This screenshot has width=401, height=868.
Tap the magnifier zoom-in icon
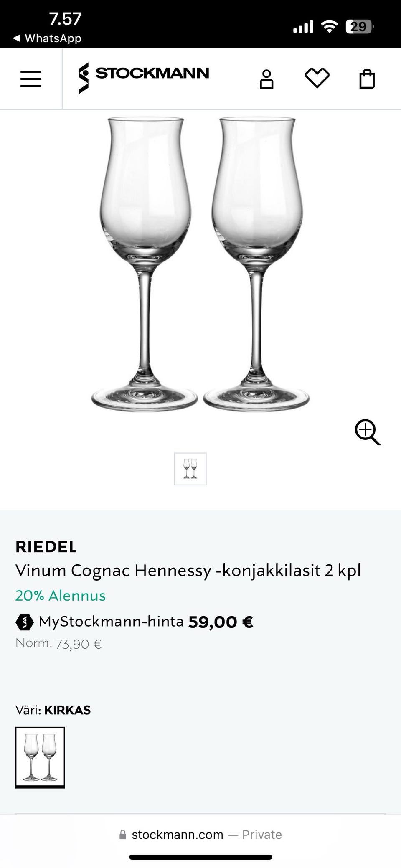point(368,432)
